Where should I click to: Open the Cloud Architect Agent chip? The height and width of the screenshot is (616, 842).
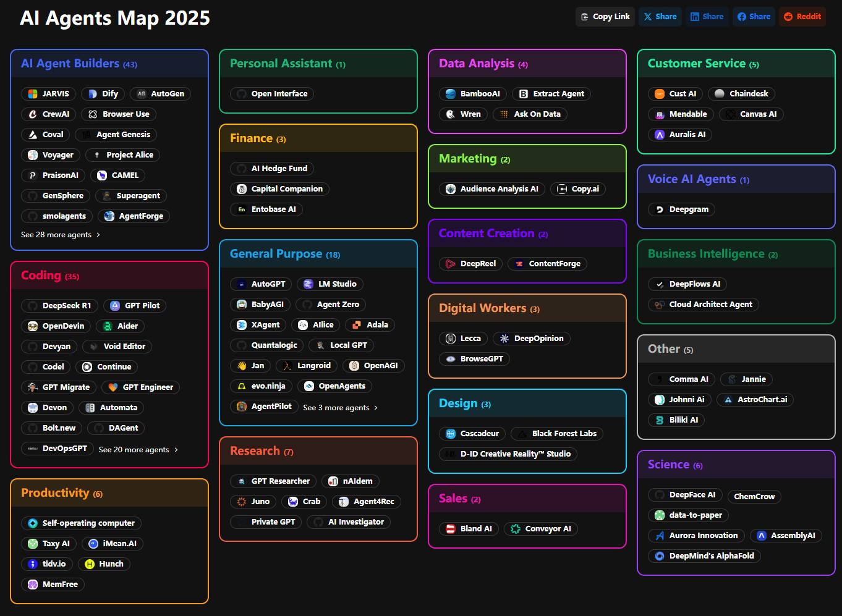coord(704,305)
